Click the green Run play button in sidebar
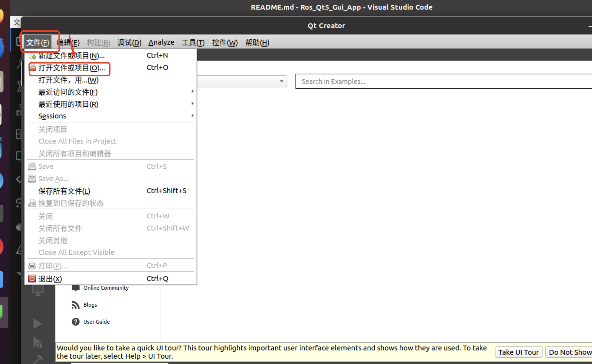The width and height of the screenshot is (592, 364). pyautogui.click(x=37, y=324)
